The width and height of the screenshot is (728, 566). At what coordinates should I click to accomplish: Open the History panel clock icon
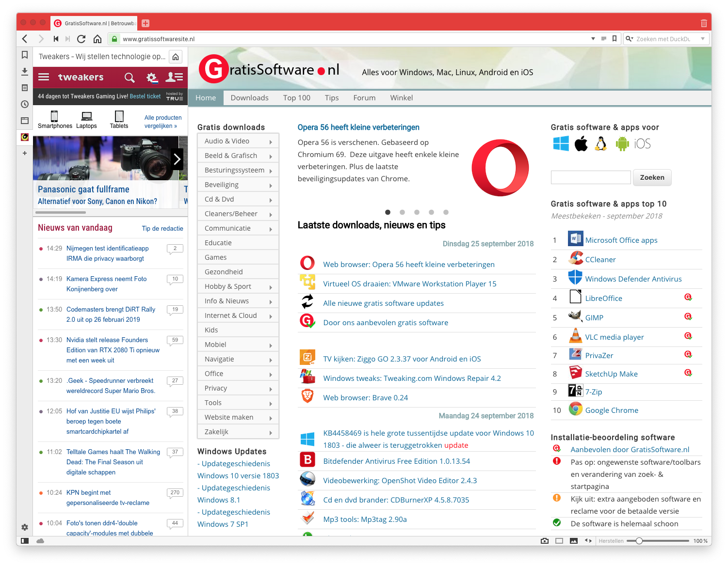point(25,104)
